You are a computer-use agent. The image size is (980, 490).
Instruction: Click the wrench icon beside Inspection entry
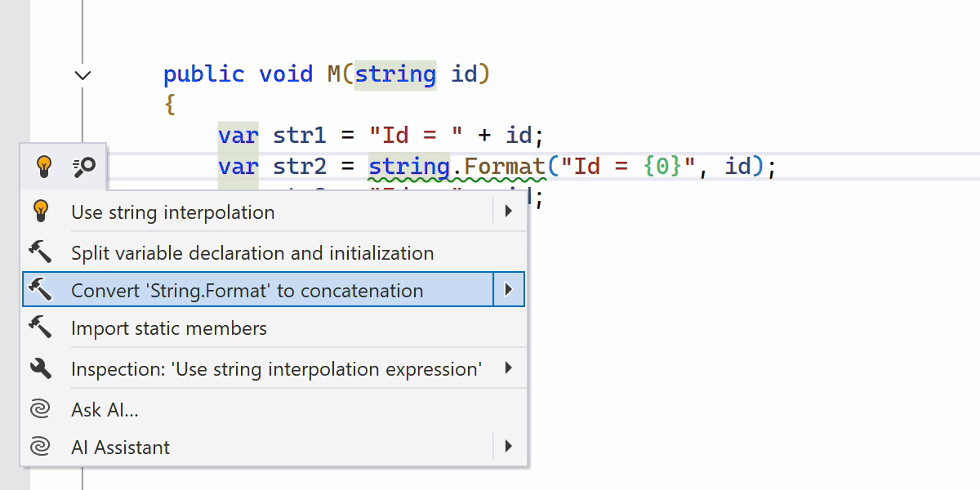(x=40, y=368)
